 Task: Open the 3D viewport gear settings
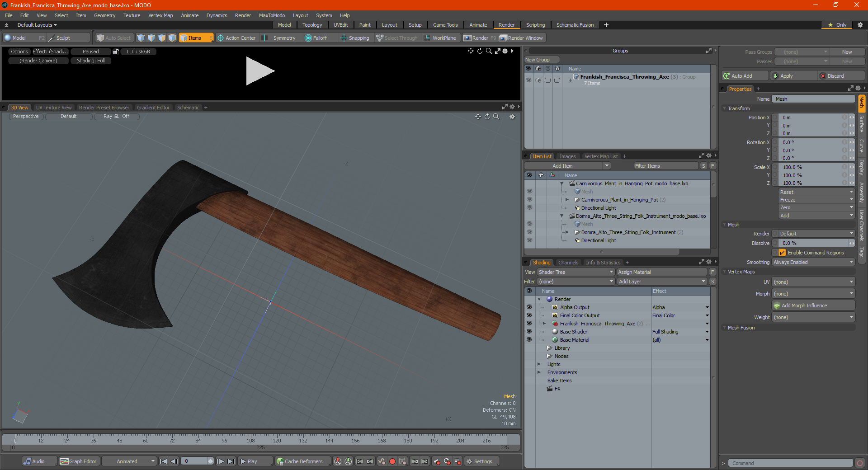coord(512,117)
